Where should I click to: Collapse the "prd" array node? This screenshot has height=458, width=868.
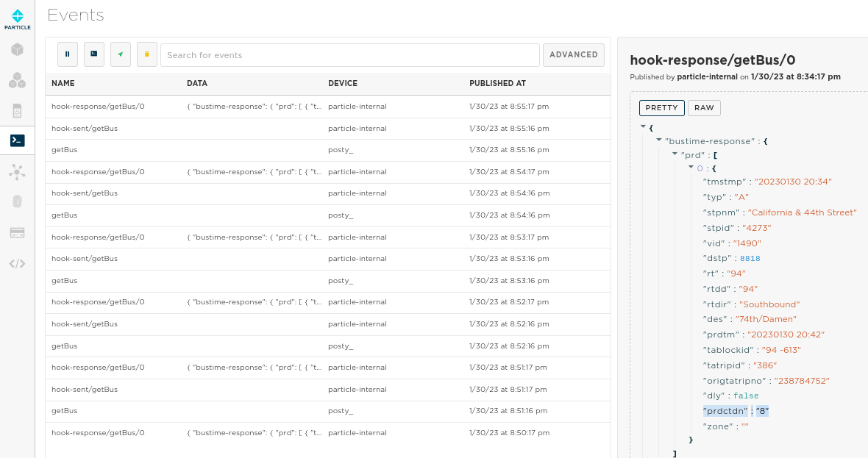point(675,154)
